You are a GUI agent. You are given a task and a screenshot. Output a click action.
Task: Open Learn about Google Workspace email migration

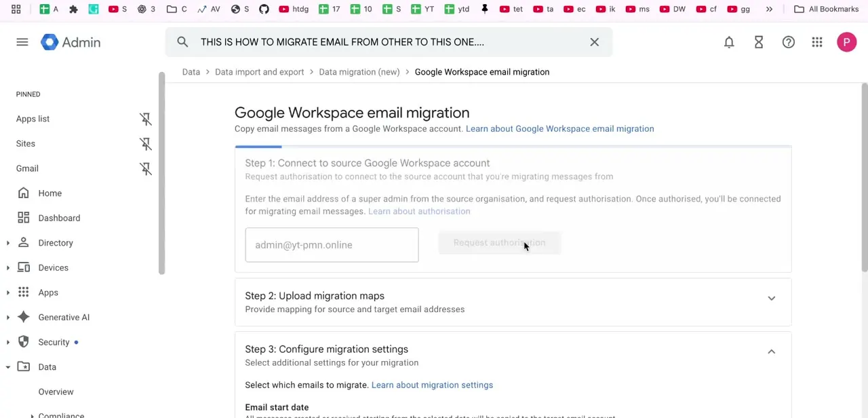tap(560, 129)
